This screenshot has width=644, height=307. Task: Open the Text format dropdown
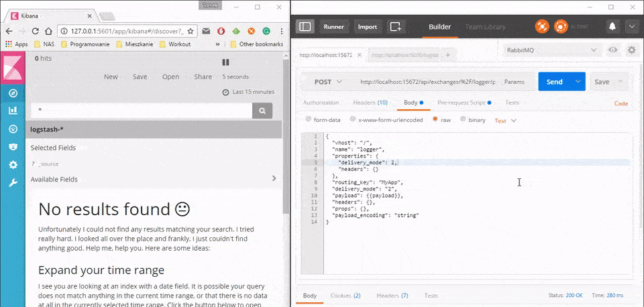(505, 121)
